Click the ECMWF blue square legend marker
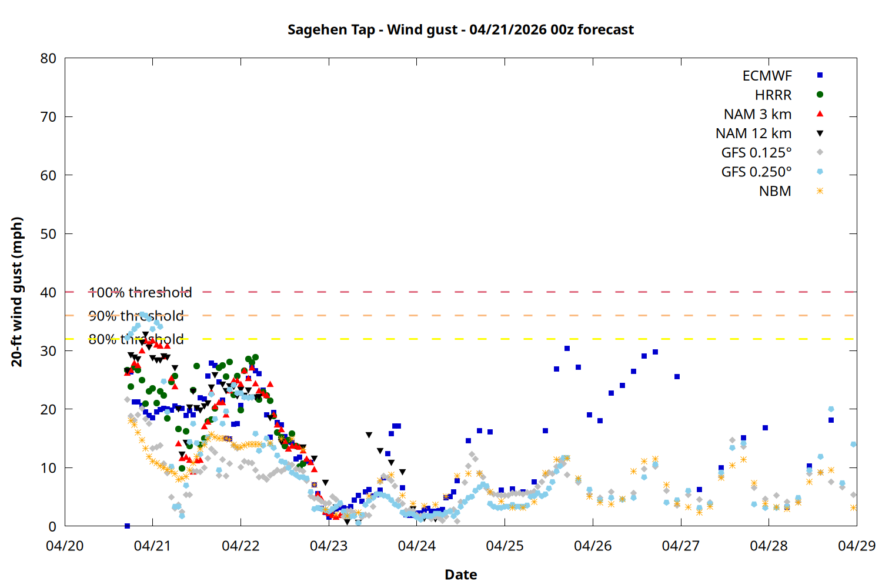The width and height of the screenshot is (882, 588). [x=820, y=75]
